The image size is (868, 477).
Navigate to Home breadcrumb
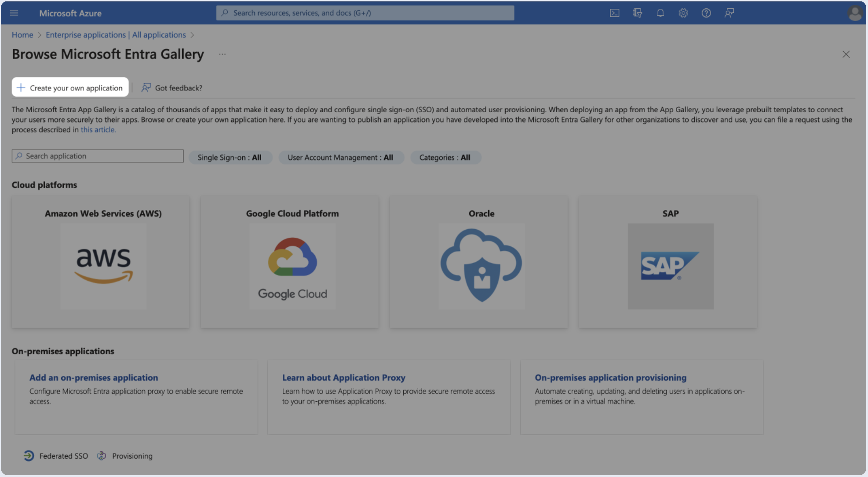(22, 35)
